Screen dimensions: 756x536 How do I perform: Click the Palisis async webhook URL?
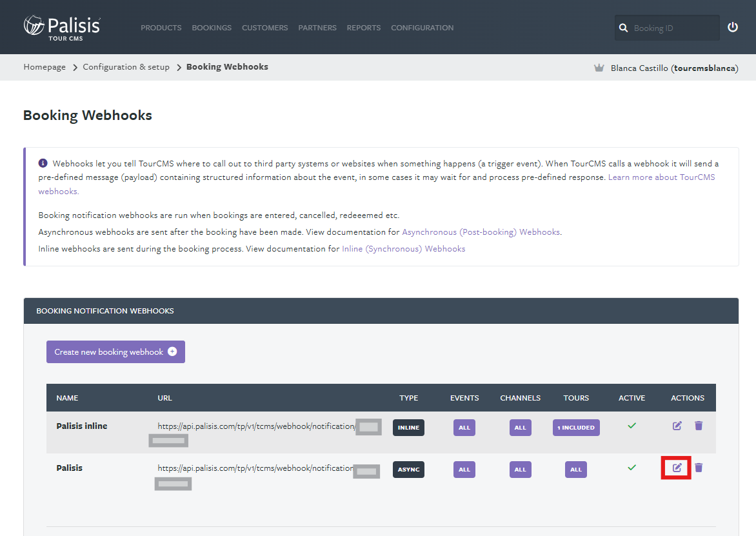[x=255, y=468]
